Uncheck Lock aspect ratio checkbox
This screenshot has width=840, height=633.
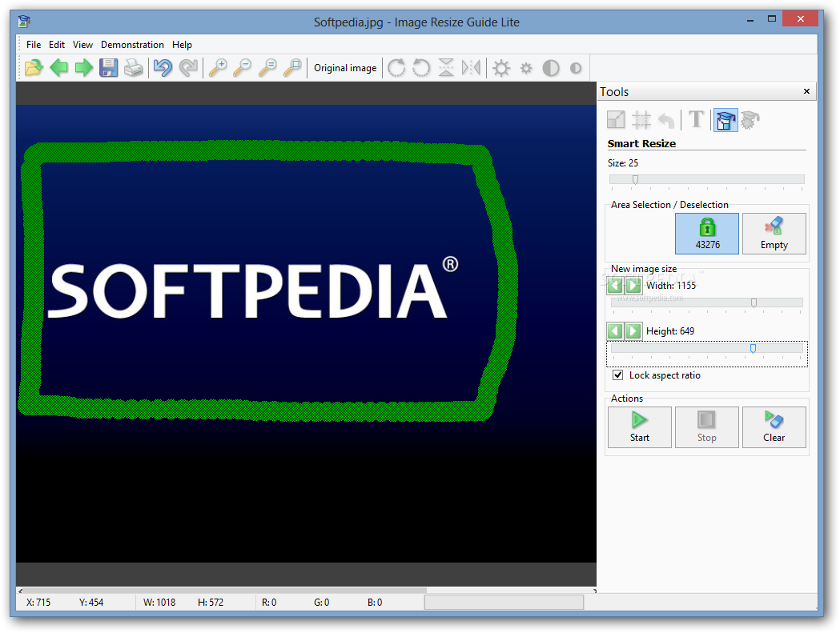pyautogui.click(x=617, y=375)
